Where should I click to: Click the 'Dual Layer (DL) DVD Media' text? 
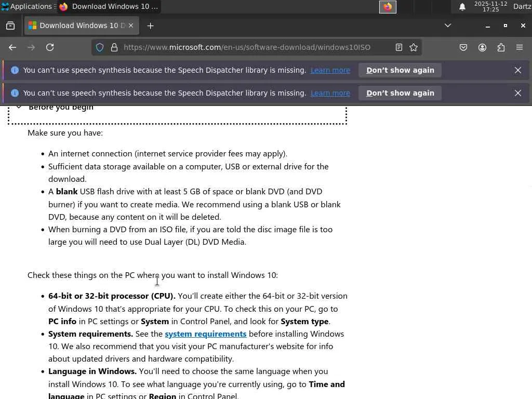195,242
